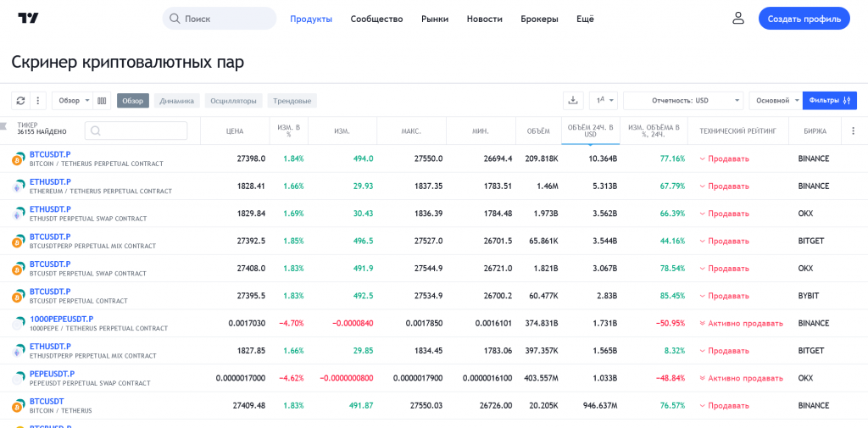This screenshot has height=428, width=868.
Task: Click the Bitcoin icon in the BTCUSDT.P Bybit row
Action: [x=19, y=297]
